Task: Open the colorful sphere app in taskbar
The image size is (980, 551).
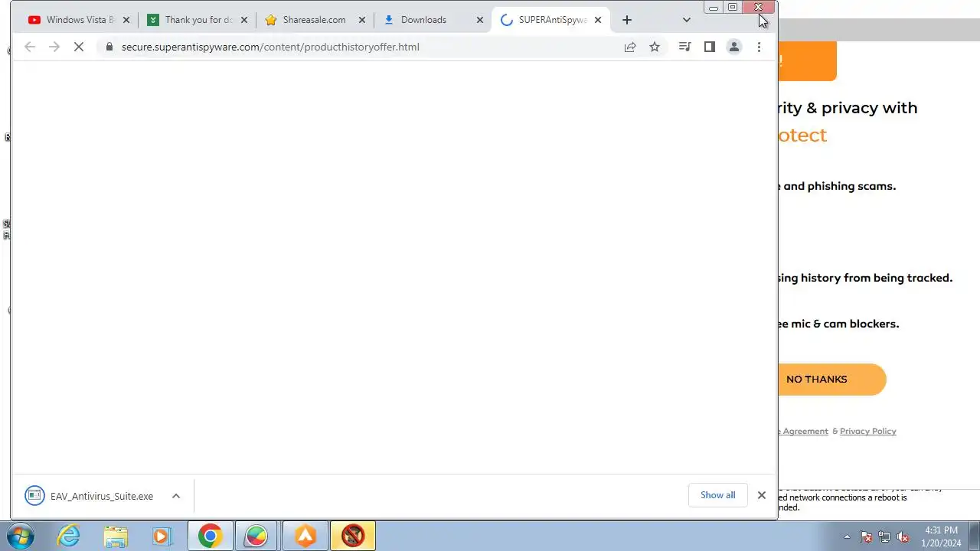Action: pos(256,536)
